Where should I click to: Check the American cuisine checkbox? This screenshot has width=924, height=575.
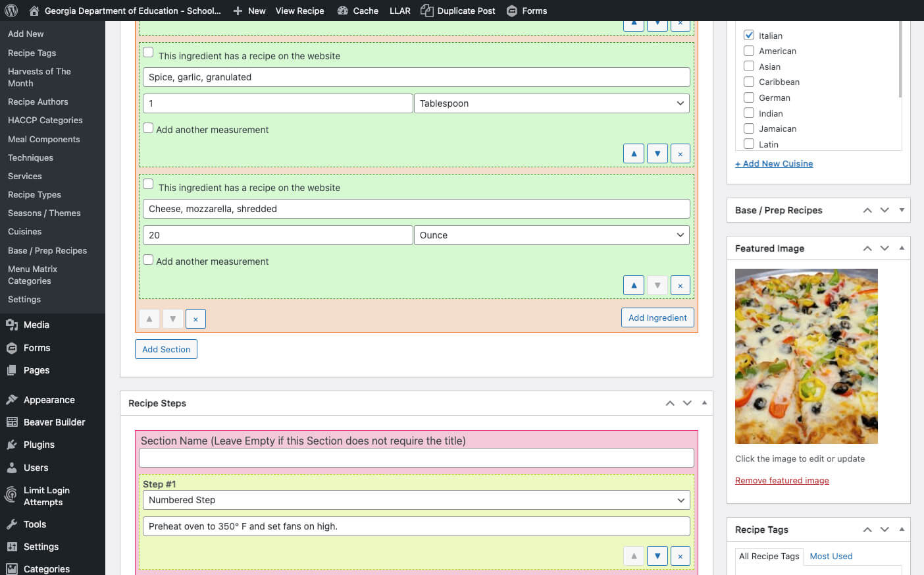pyautogui.click(x=749, y=51)
